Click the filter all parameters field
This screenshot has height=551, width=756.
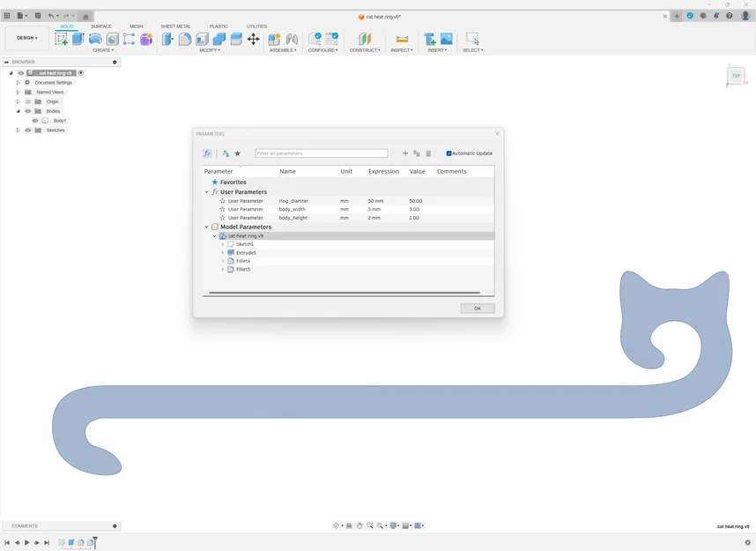[320, 153]
